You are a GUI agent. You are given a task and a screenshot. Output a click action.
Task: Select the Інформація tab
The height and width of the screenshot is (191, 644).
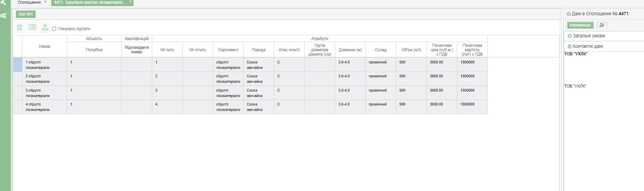click(x=580, y=25)
